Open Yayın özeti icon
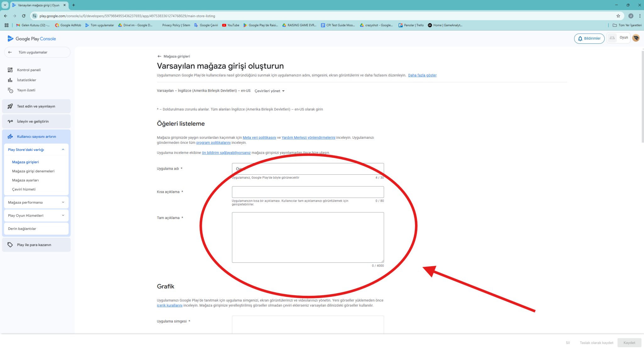The image size is (644, 349). pos(10,90)
